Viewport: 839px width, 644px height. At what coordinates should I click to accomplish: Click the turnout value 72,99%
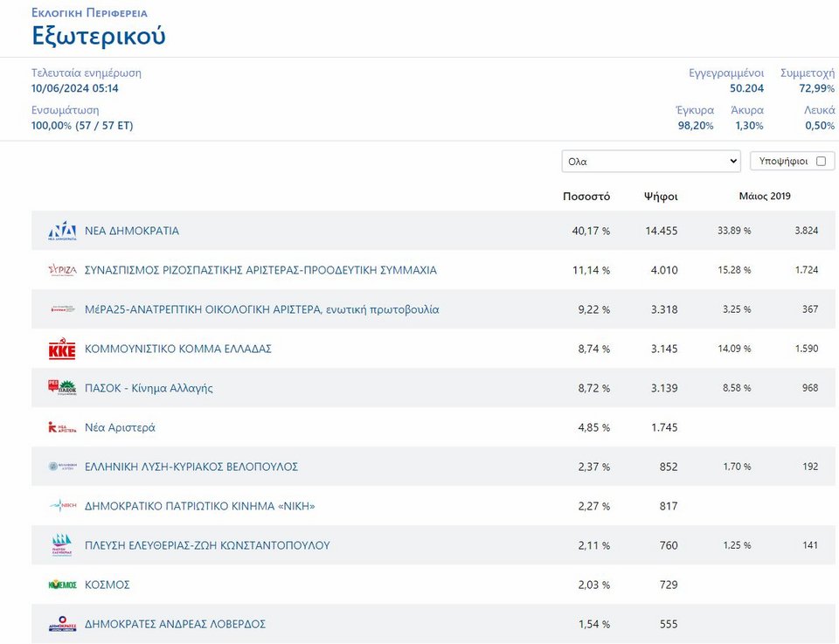pyautogui.click(x=816, y=88)
